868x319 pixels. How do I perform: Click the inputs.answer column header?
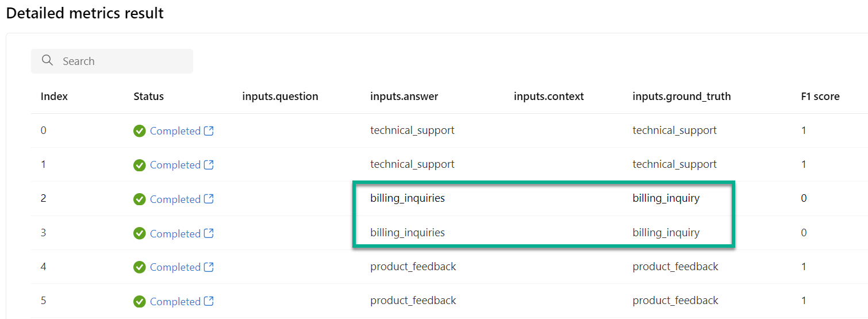(x=404, y=97)
